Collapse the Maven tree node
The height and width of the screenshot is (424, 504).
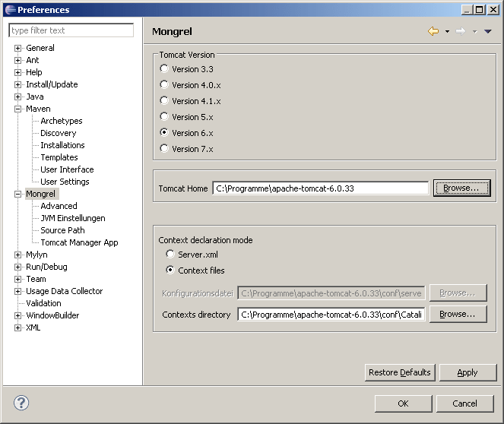pyautogui.click(x=18, y=109)
